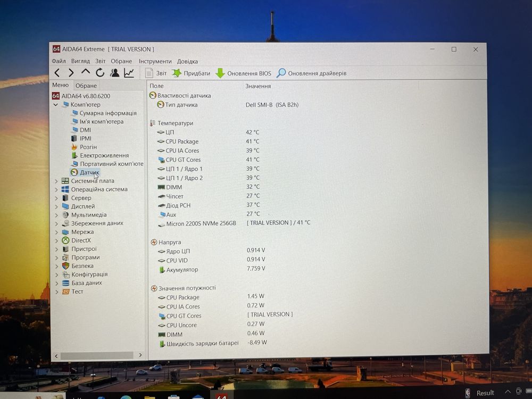Click the sidebar scroll right arrow
The width and height of the screenshot is (532, 399).
tap(140, 355)
